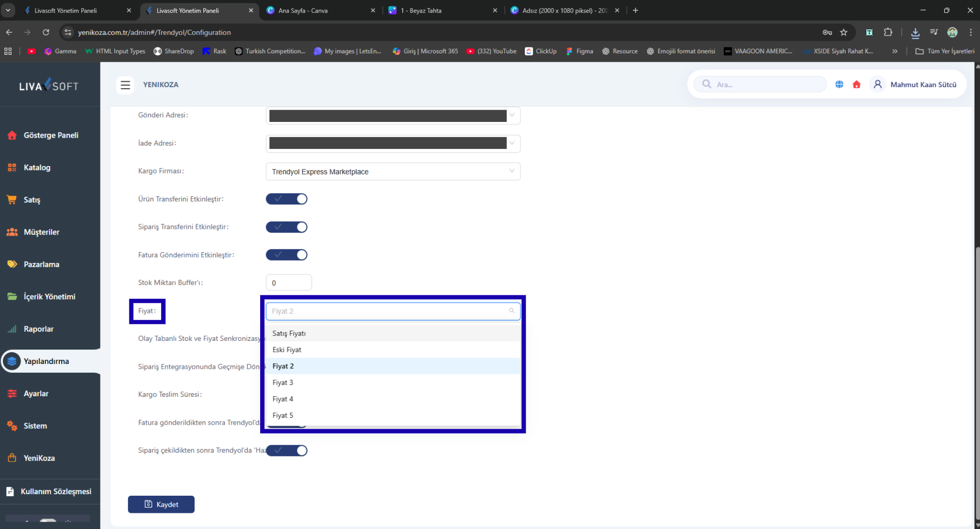This screenshot has width=980, height=529.
Task: Click the Kaydet save button
Action: [x=161, y=505]
